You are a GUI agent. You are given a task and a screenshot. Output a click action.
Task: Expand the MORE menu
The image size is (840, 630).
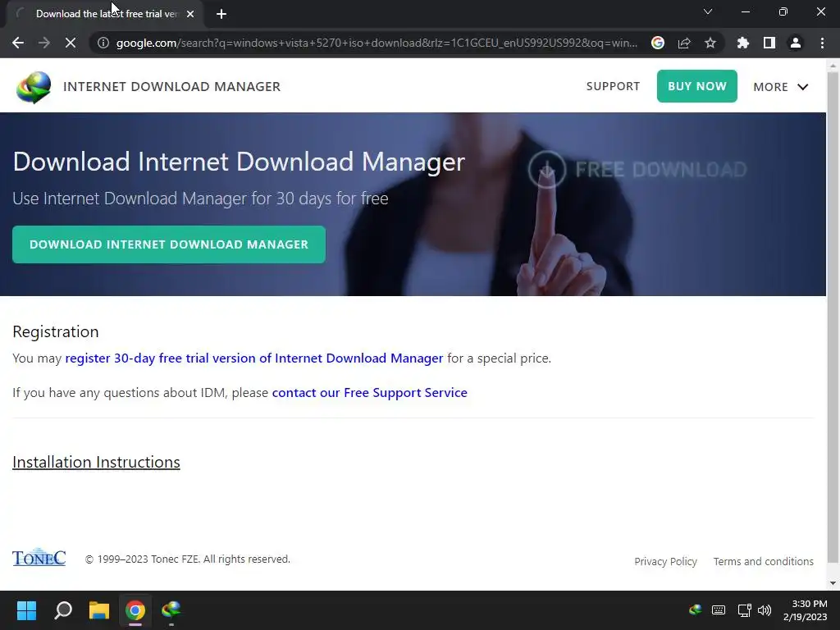pos(781,87)
